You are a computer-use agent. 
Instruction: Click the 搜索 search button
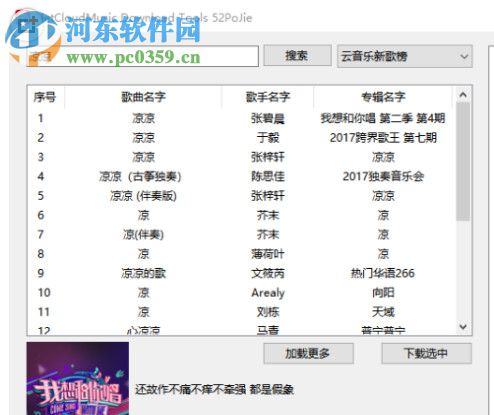(297, 56)
